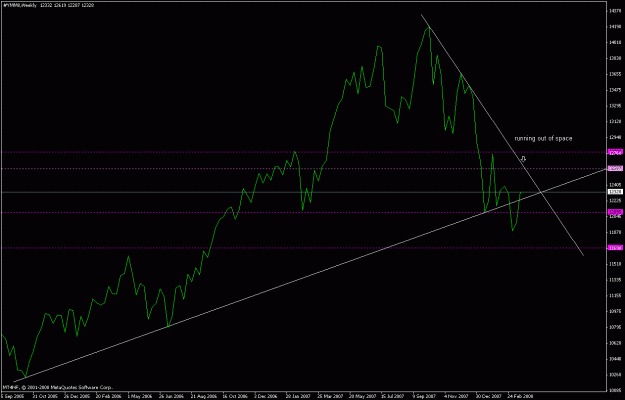Click the 21 Oct 2005 date label
Screen dimensions: 625x400
point(45,396)
